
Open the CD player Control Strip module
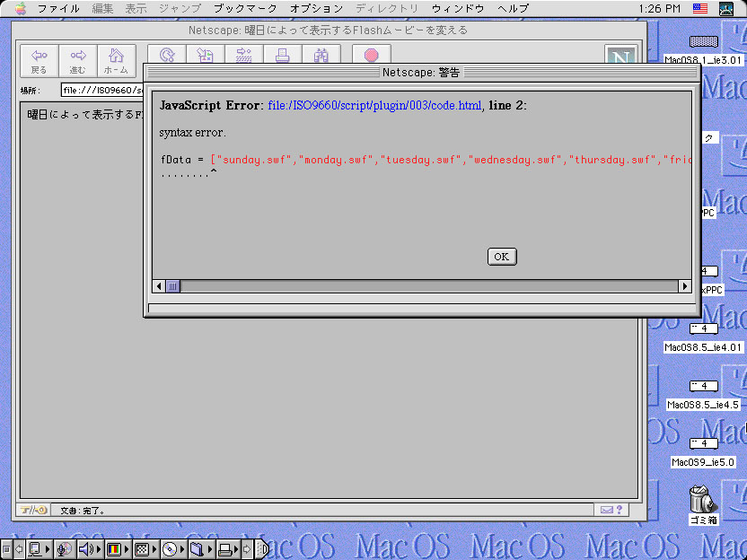(x=173, y=549)
